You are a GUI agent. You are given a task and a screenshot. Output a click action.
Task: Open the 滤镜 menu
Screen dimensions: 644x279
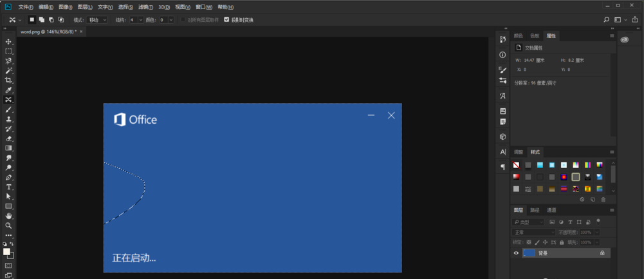[145, 7]
